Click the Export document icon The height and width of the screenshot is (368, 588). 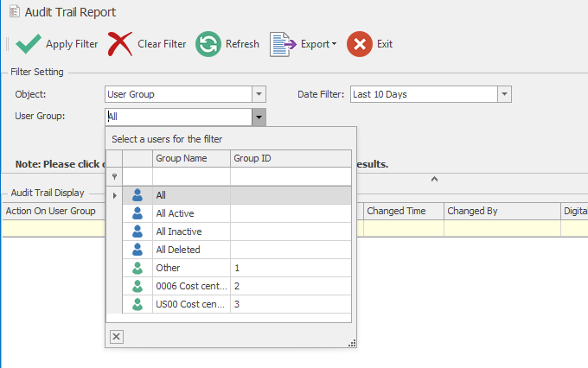282,44
